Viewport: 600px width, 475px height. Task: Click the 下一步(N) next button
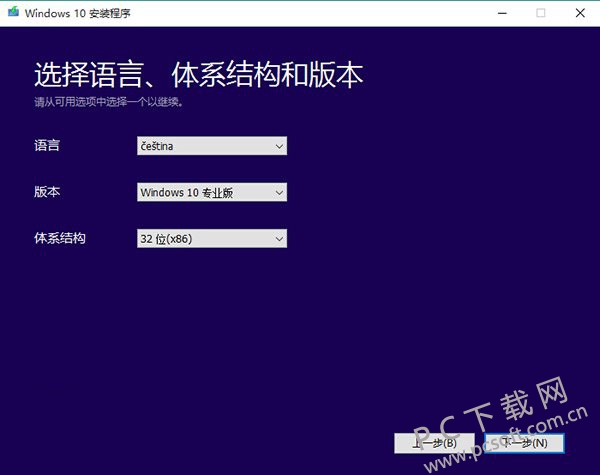click(524, 443)
